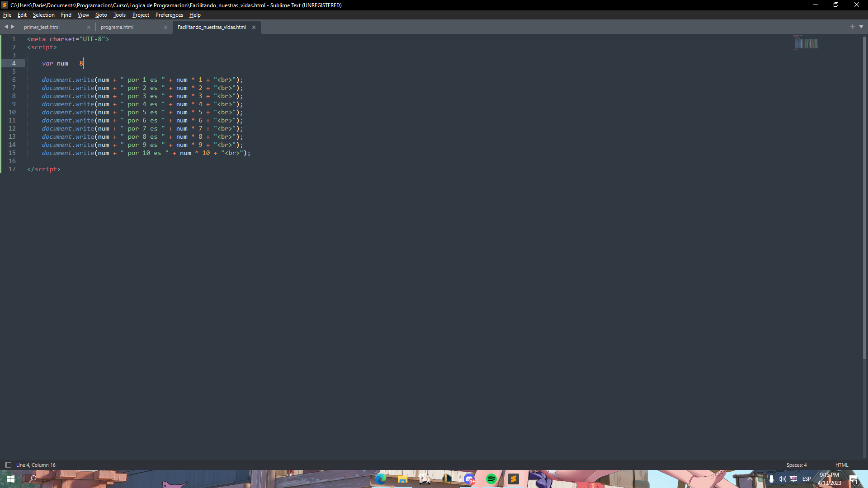Click the closing </script> tag

(x=44, y=169)
